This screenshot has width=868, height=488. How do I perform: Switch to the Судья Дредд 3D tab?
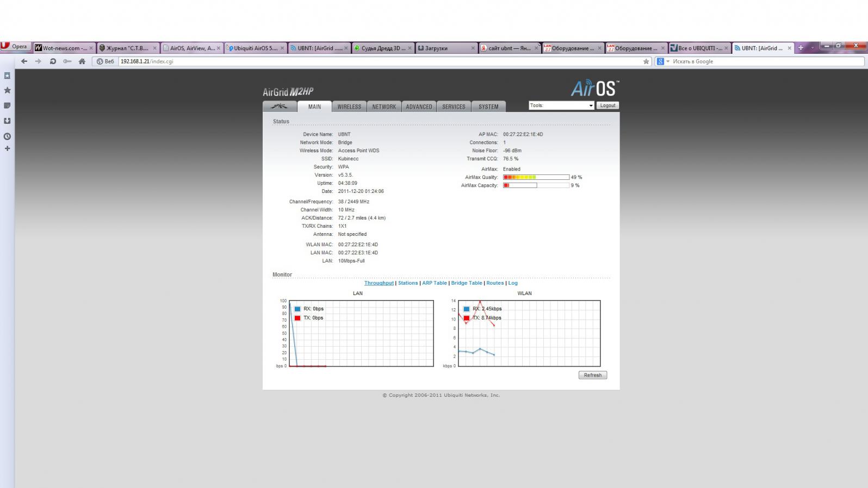click(x=382, y=48)
